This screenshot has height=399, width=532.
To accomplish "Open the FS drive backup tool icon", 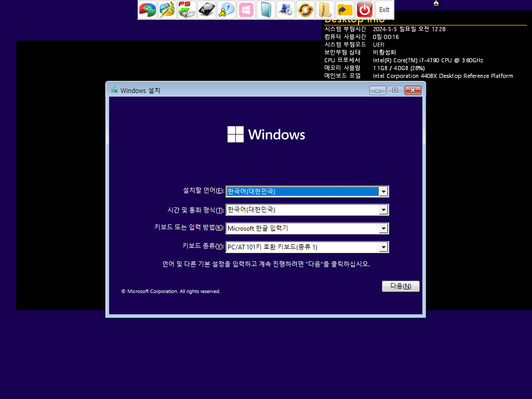I will click(187, 10).
